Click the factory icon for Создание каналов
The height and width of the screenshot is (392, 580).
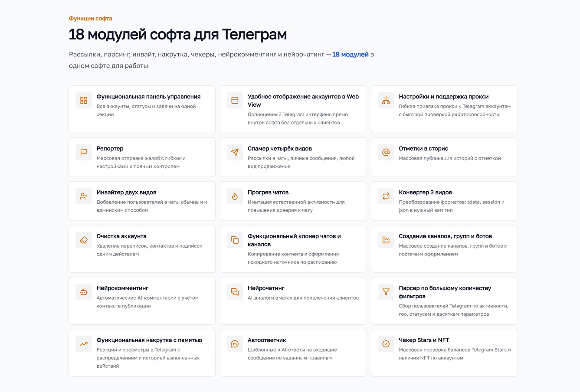click(x=386, y=240)
